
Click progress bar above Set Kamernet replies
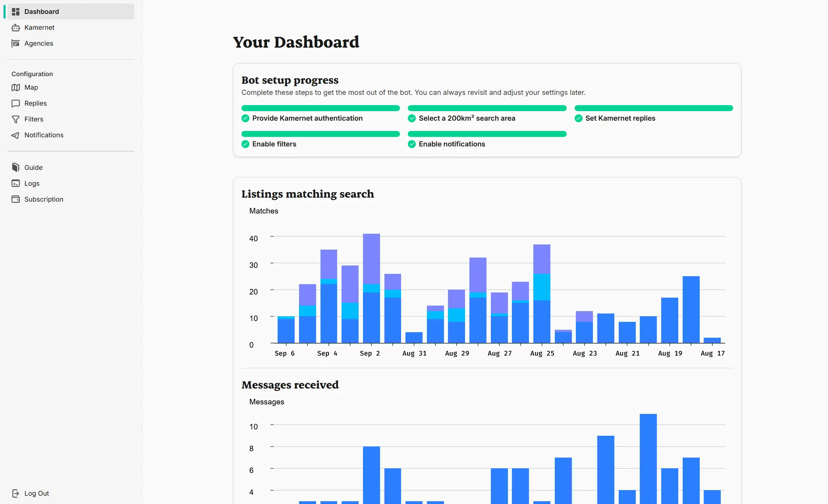(x=653, y=108)
